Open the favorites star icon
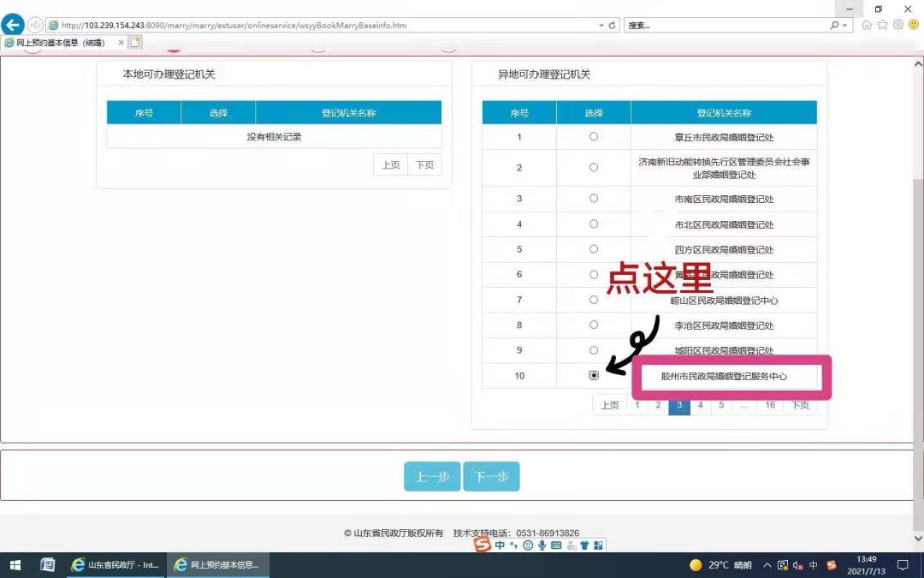The image size is (924, 578). coord(882,26)
